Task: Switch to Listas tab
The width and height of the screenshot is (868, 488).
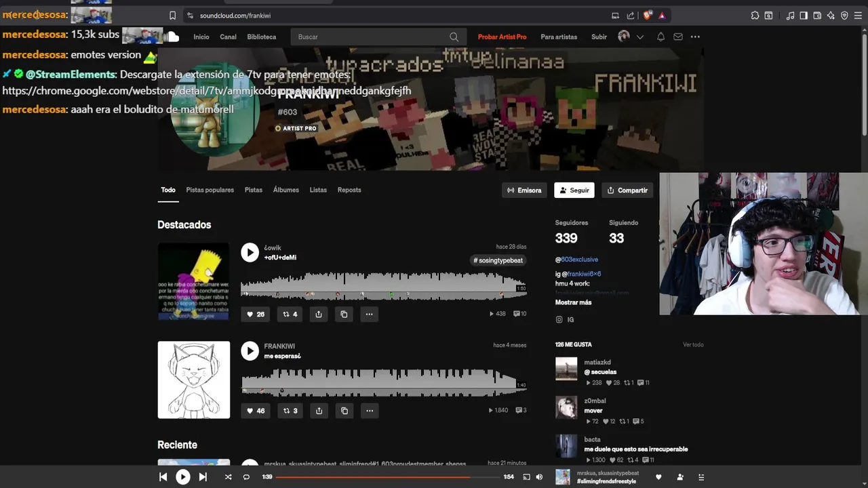Action: pyautogui.click(x=318, y=190)
